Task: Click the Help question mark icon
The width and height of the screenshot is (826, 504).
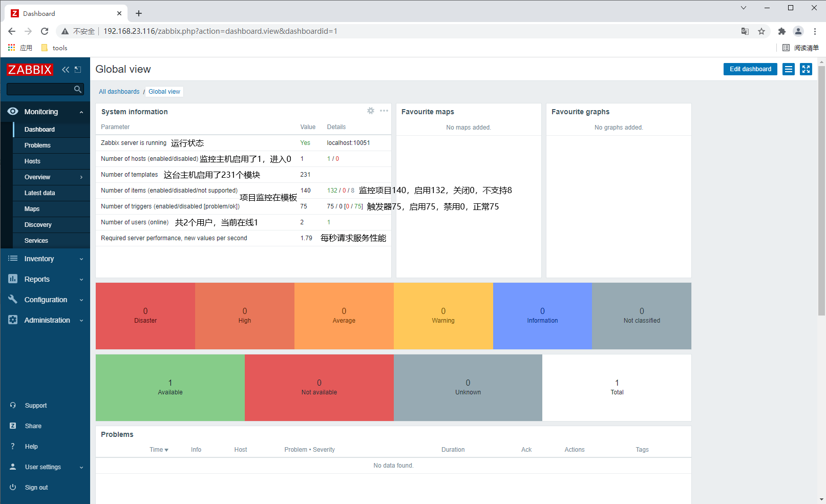Action: pos(13,446)
